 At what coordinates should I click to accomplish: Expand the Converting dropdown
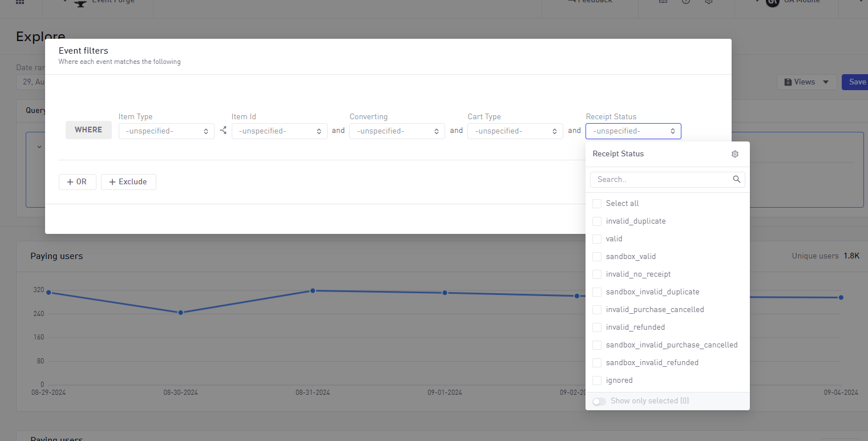397,131
